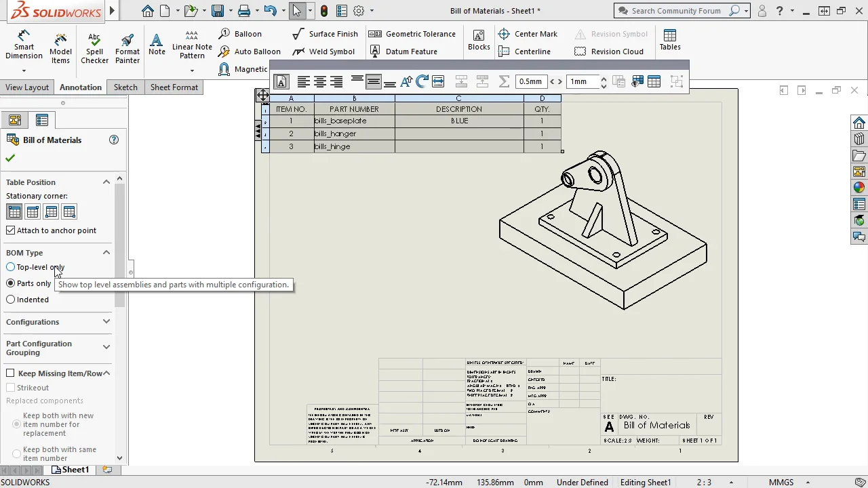Viewport: 868px width, 488px height.
Task: Run the Spell Checker
Action: (94, 47)
